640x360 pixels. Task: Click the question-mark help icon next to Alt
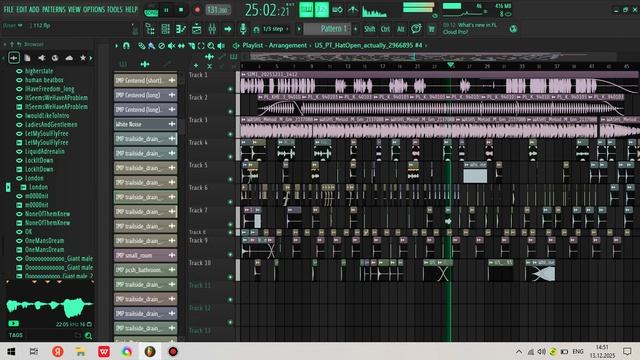tap(416, 29)
